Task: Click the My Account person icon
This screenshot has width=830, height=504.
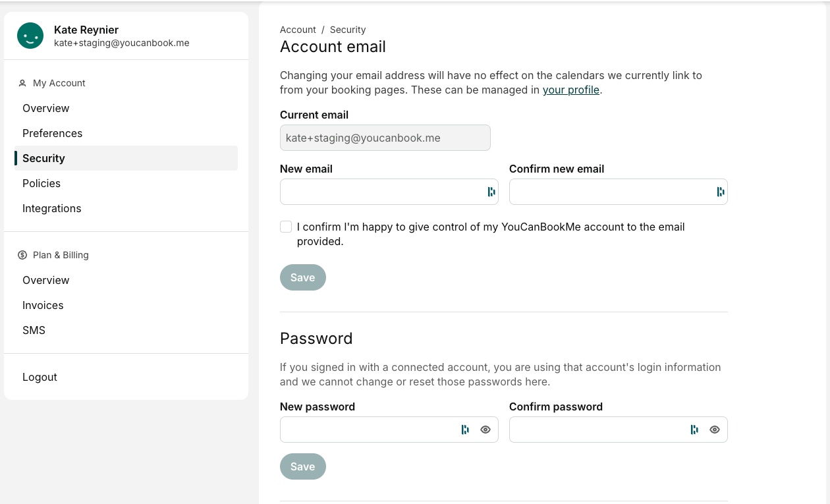Action: (22, 83)
